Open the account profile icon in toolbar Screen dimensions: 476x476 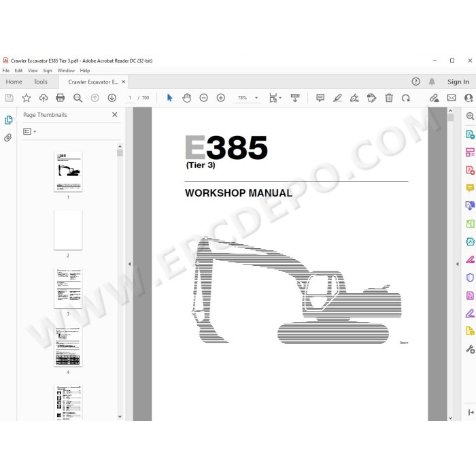[469, 98]
